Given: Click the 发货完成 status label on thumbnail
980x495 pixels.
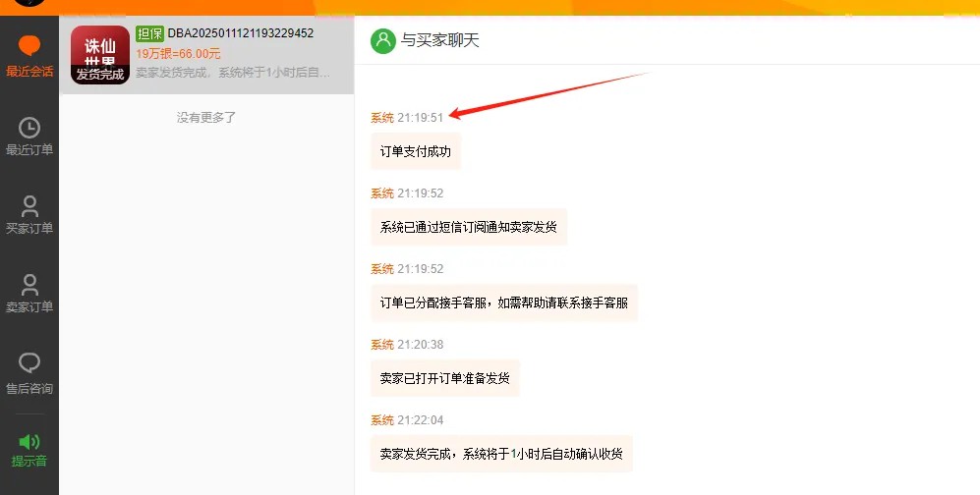Looking at the screenshot, I should 100,75.
